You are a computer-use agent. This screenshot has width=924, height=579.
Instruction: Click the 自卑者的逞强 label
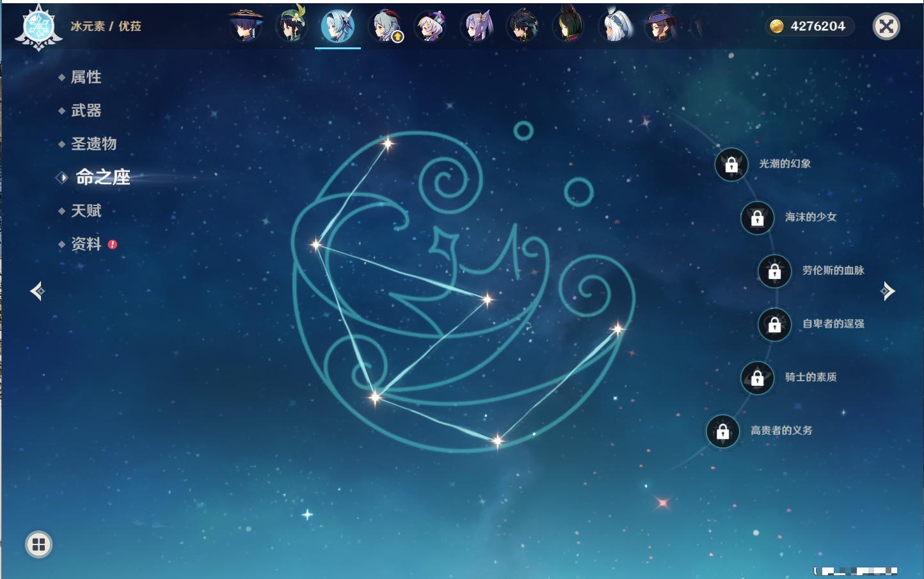click(x=833, y=324)
